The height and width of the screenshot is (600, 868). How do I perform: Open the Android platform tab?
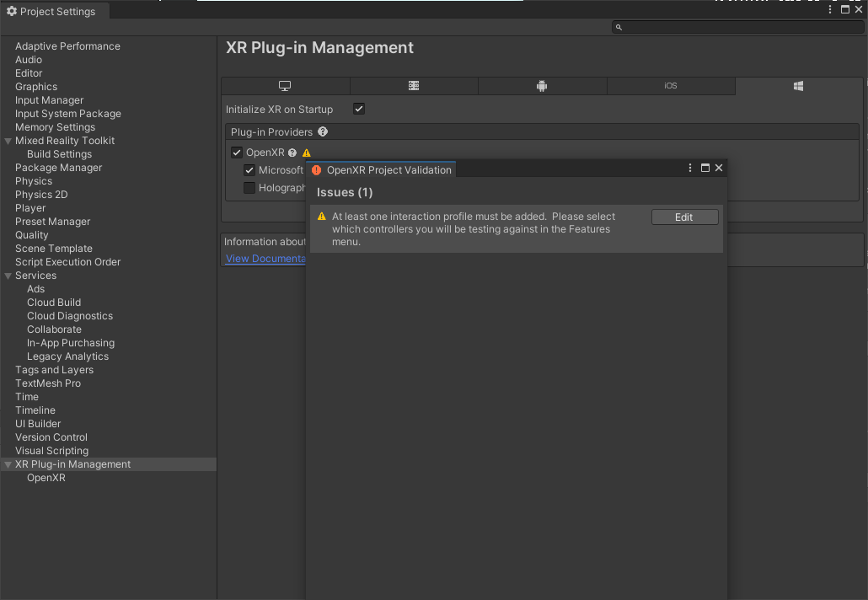[542, 86]
